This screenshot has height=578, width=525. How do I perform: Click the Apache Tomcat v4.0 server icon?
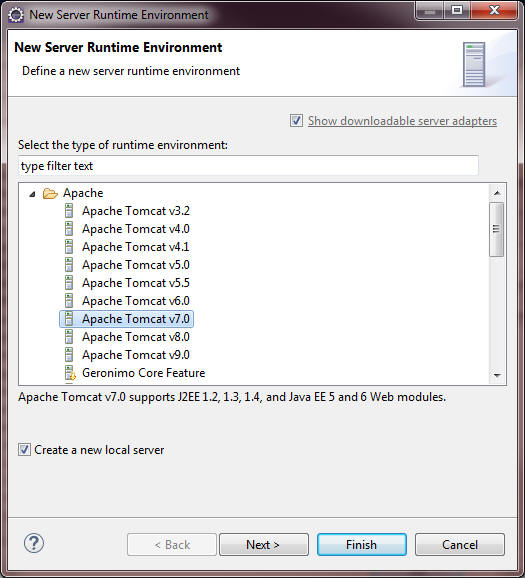[69, 229]
